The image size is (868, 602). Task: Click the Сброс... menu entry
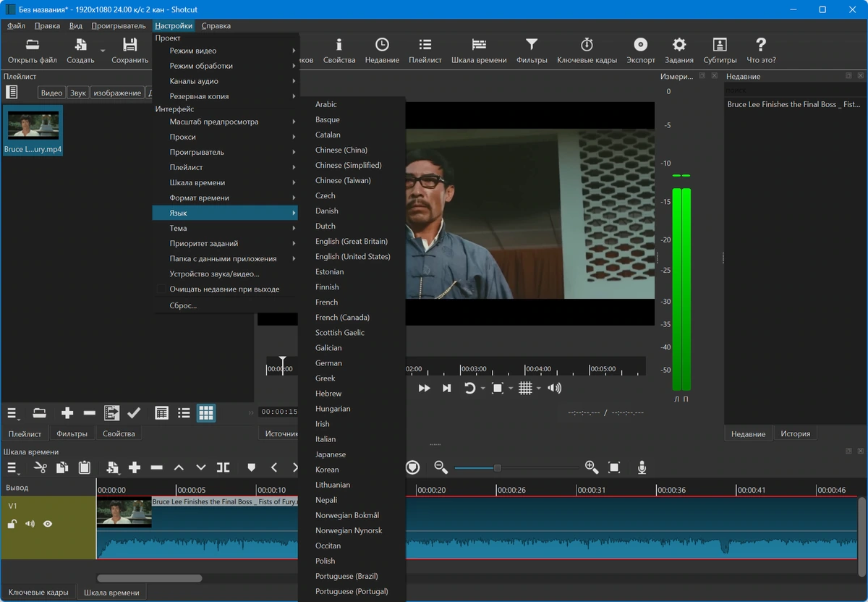[x=226, y=305]
